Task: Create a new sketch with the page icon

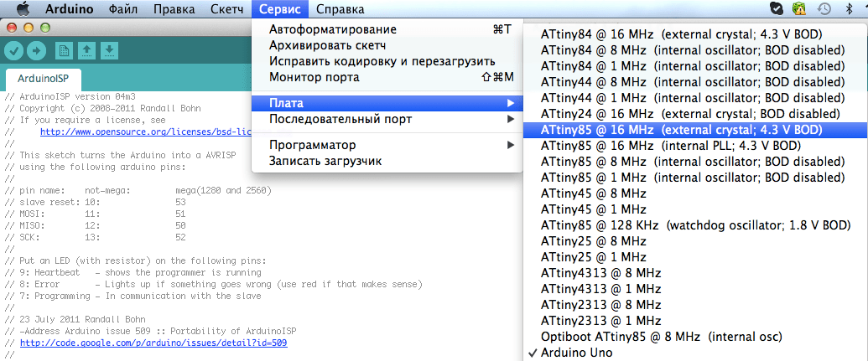Action: (64, 50)
